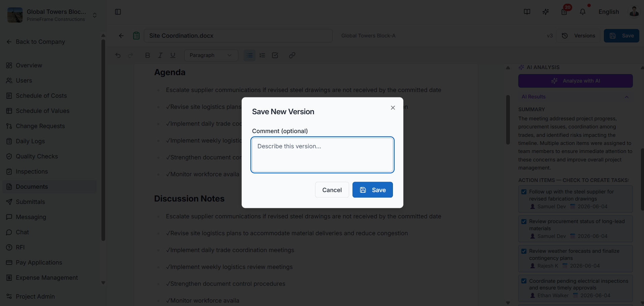This screenshot has width=644, height=306.
Task: Expand the project switcher chevrons
Action: (95, 15)
